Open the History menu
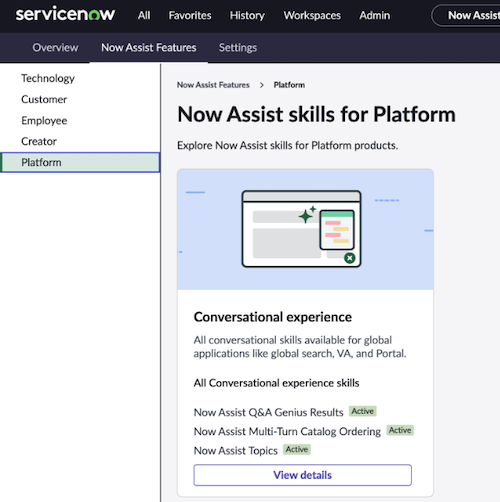500x502 pixels. tap(247, 15)
